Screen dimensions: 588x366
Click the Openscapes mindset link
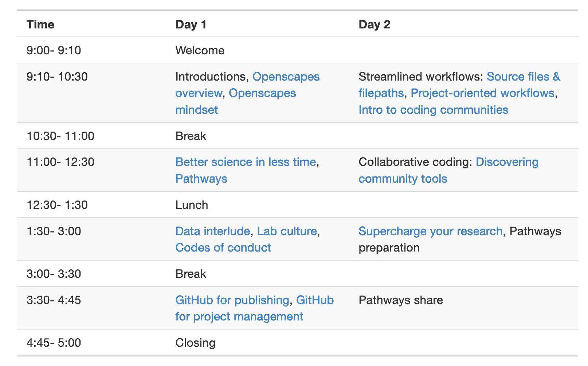tap(262, 93)
